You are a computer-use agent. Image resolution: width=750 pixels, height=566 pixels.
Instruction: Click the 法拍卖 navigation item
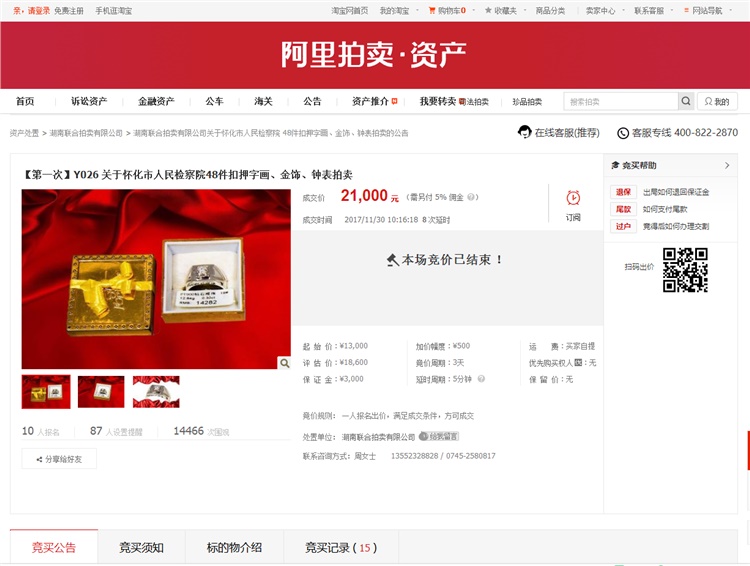pyautogui.click(x=474, y=101)
